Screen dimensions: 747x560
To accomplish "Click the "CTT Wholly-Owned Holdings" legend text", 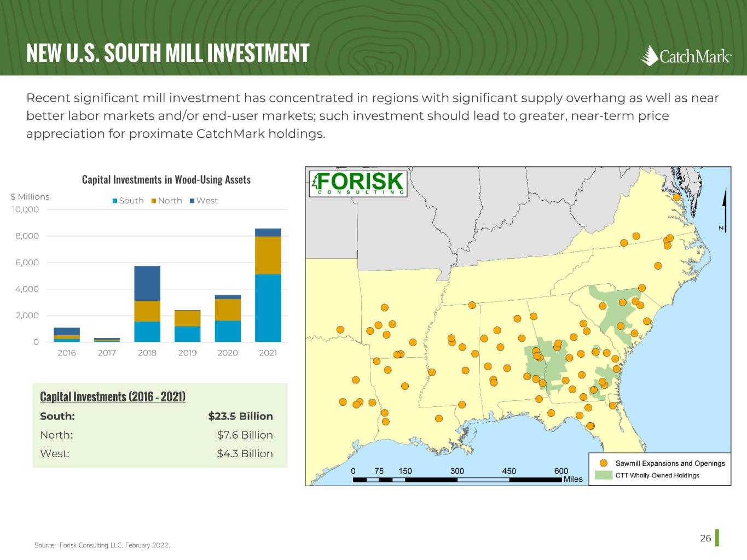I will (x=657, y=475).
